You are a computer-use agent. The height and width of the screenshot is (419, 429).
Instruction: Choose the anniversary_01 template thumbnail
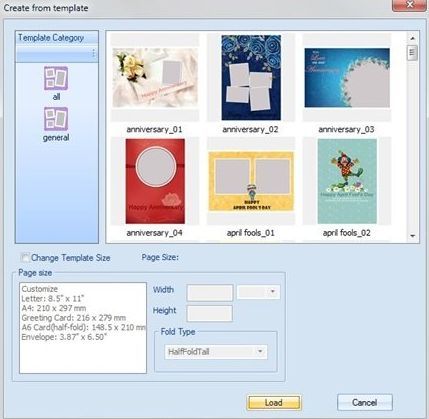pos(155,77)
